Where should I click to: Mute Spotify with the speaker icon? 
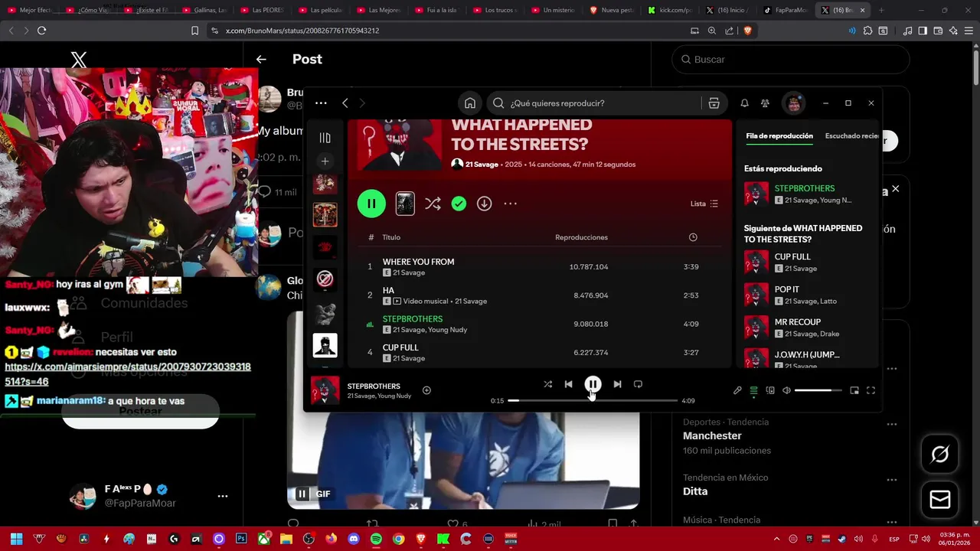[x=786, y=390]
